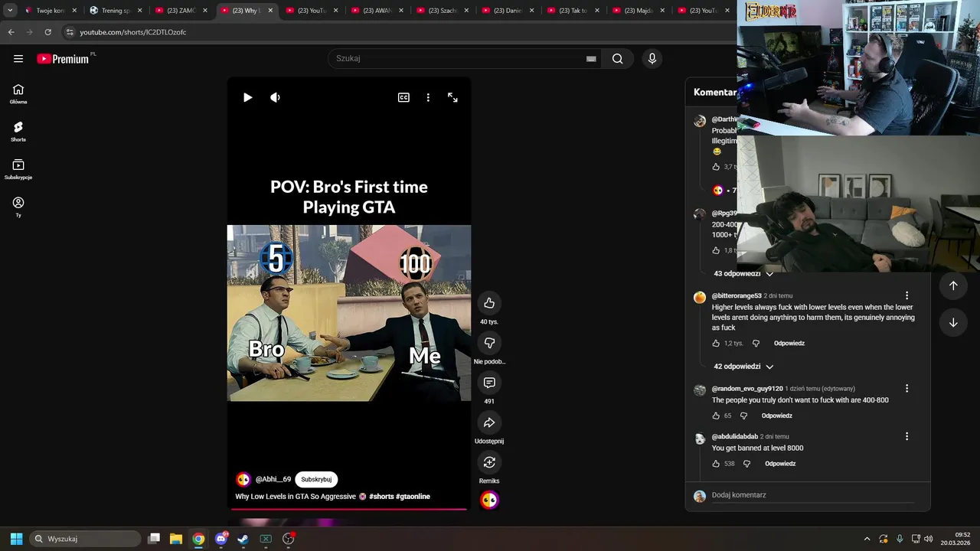This screenshot has height=551, width=980.
Task: Start voice search with microphone
Action: 652,59
